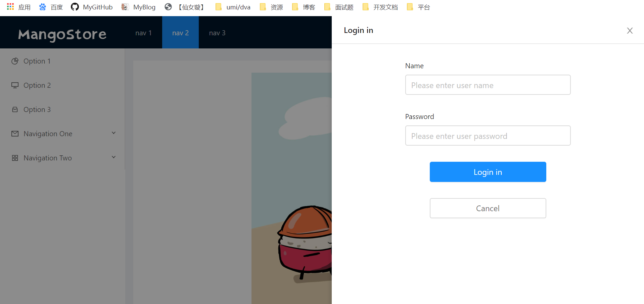The width and height of the screenshot is (644, 304).
Task: Click the MyBlog avatar icon bookmark
Action: pyautogui.click(x=125, y=7)
